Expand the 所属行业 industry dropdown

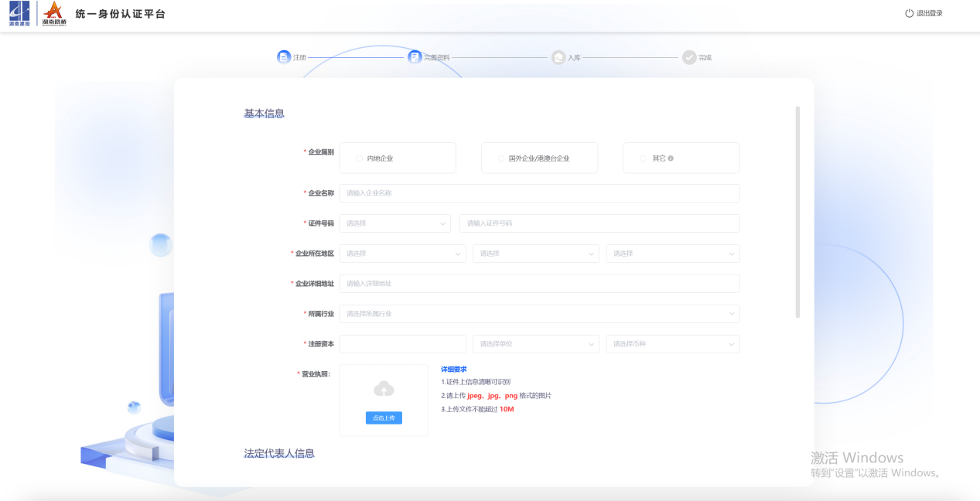(539, 314)
